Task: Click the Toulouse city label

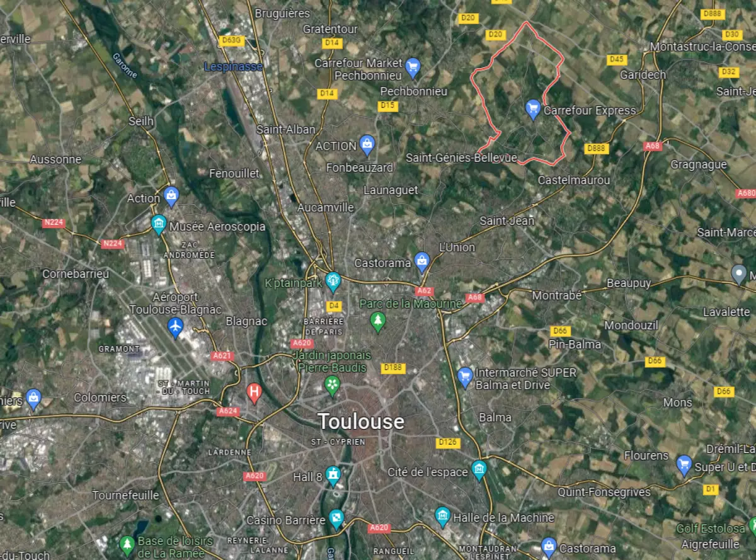Action: (361, 421)
